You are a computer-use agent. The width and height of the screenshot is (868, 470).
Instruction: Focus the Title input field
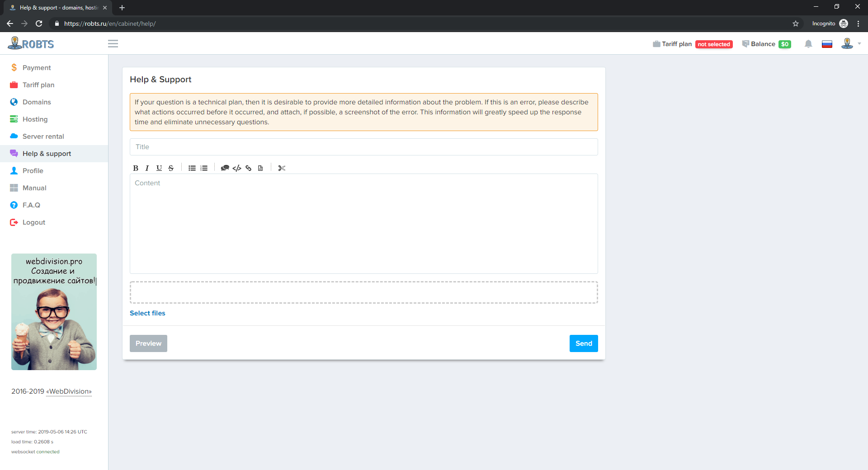tap(363, 147)
